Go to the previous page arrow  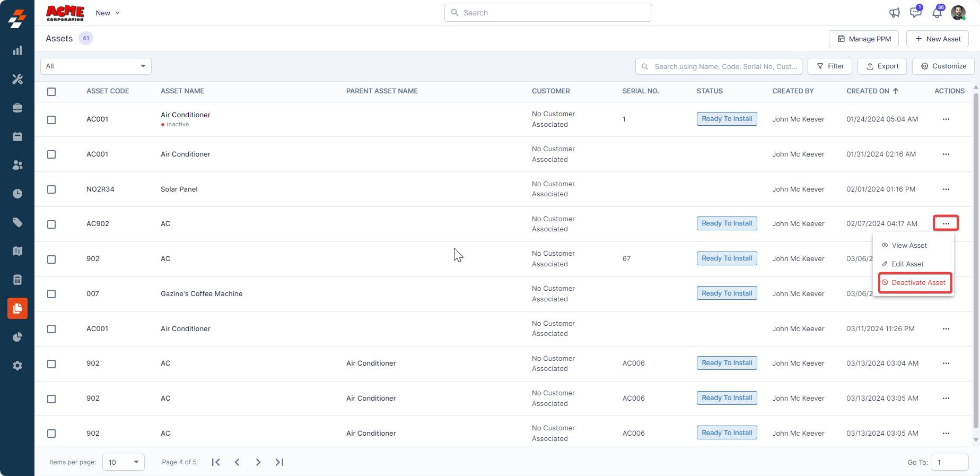tap(237, 462)
